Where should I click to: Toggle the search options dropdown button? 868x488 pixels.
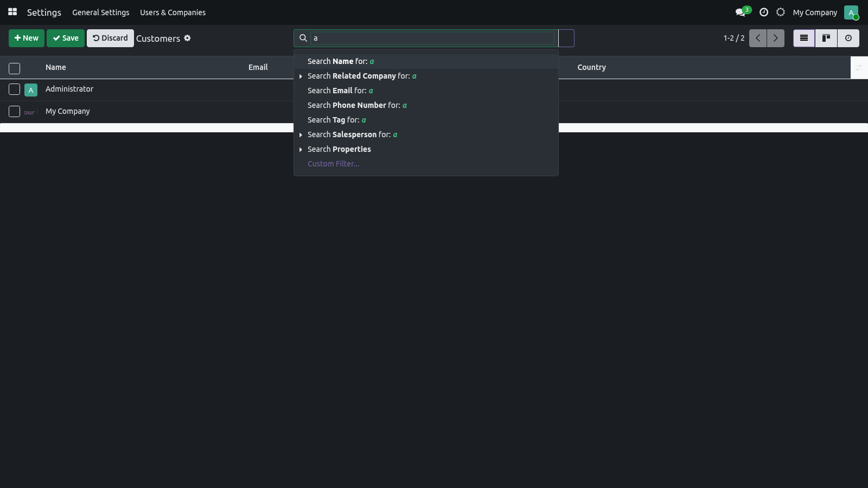566,38
